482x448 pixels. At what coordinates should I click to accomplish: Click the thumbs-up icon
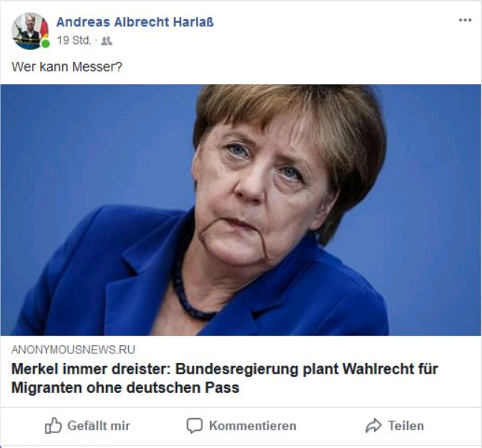53,426
